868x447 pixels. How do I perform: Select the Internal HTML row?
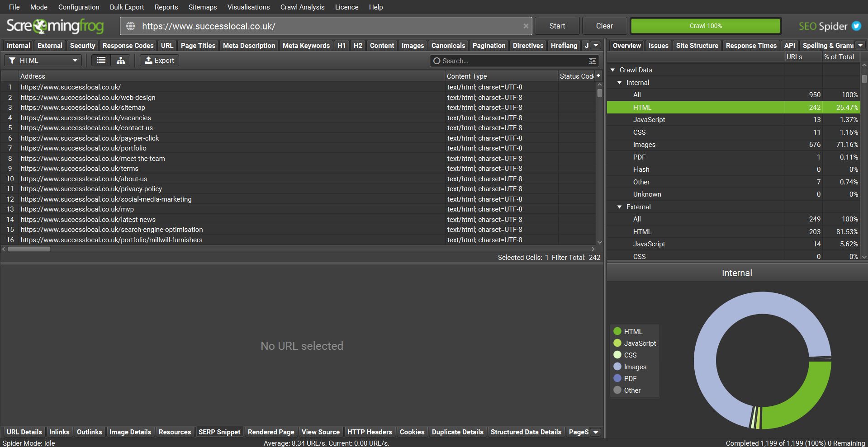click(733, 108)
